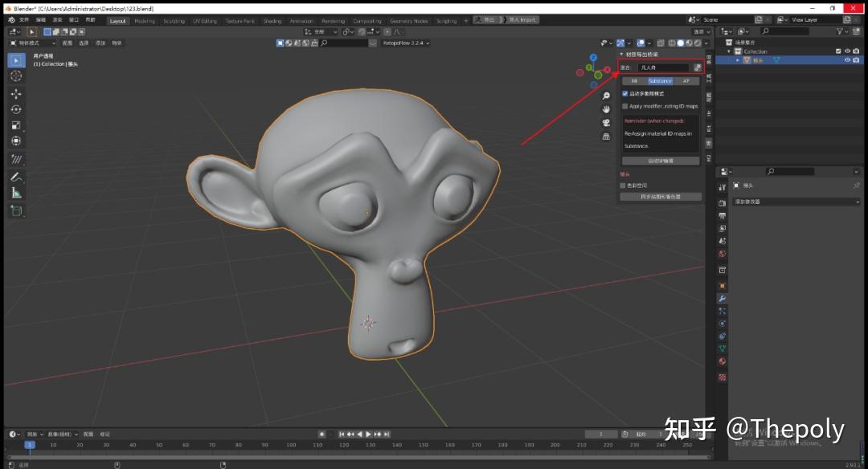This screenshot has height=469, width=868.
Task: Open Modifier Properties with the wrench icon
Action: tap(722, 300)
